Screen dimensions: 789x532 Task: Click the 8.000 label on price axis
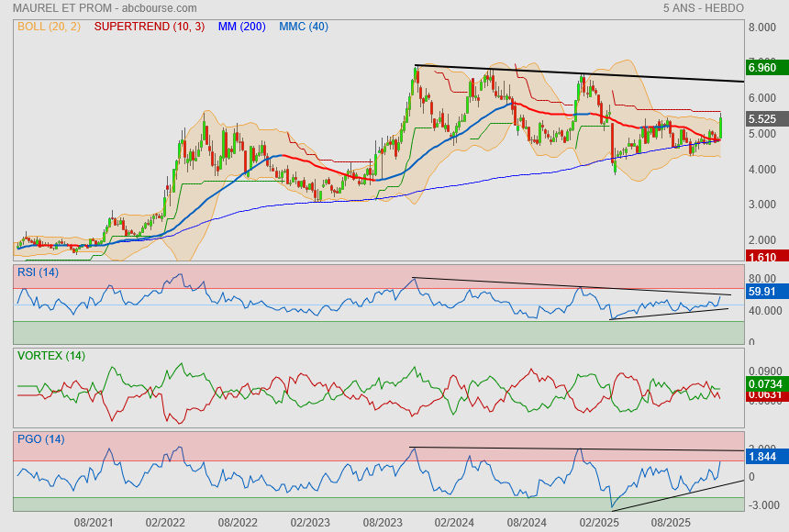[x=763, y=28]
